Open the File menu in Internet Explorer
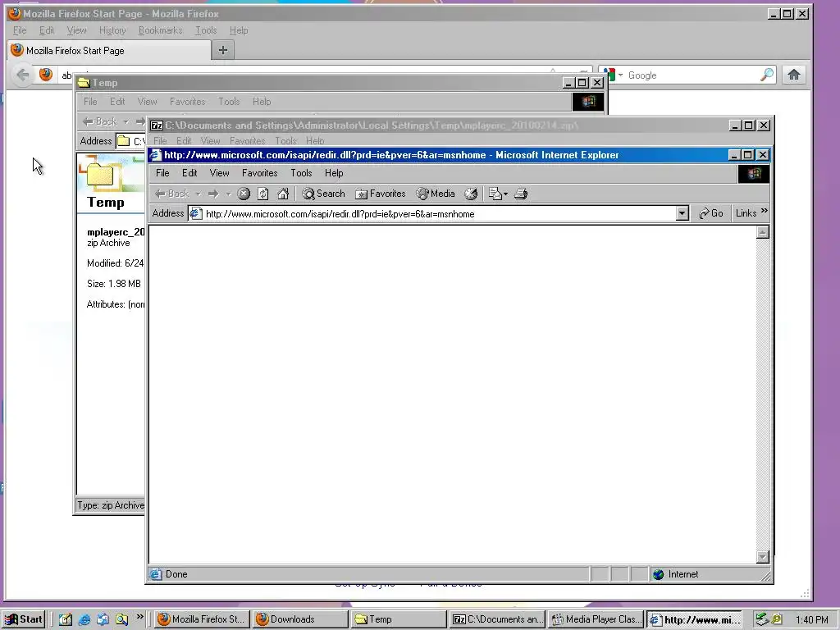Screen dimensions: 840x630 [x=162, y=173]
